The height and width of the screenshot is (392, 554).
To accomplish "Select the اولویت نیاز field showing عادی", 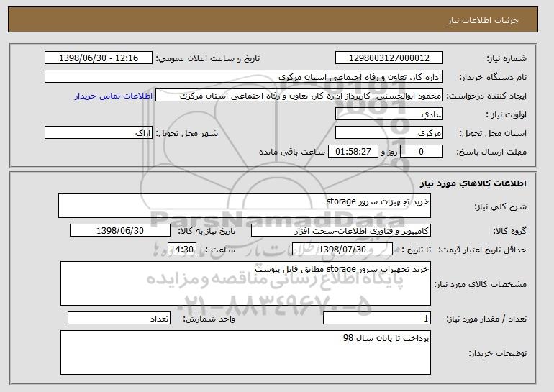I will pyautogui.click(x=389, y=114).
